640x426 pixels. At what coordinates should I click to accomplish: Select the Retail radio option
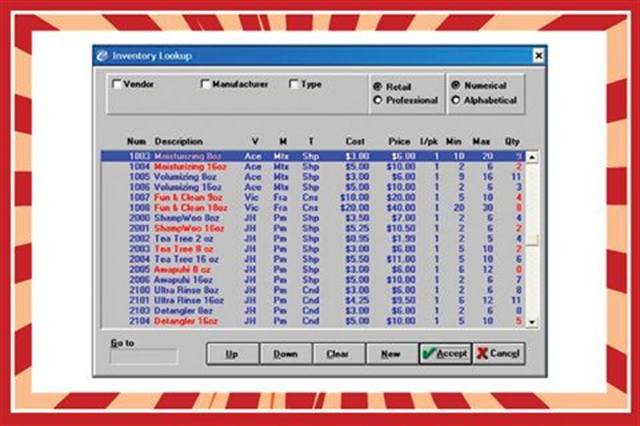[x=378, y=87]
